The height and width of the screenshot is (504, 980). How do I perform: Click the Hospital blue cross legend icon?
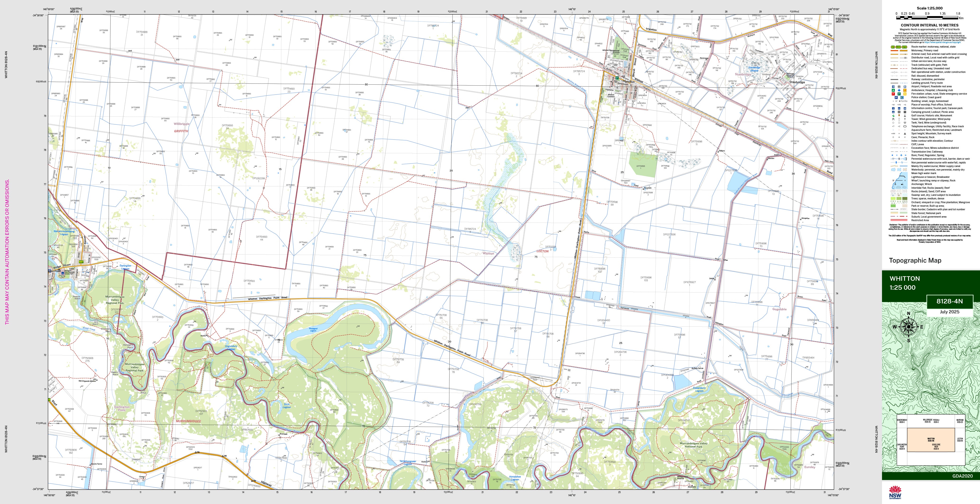click(899, 90)
